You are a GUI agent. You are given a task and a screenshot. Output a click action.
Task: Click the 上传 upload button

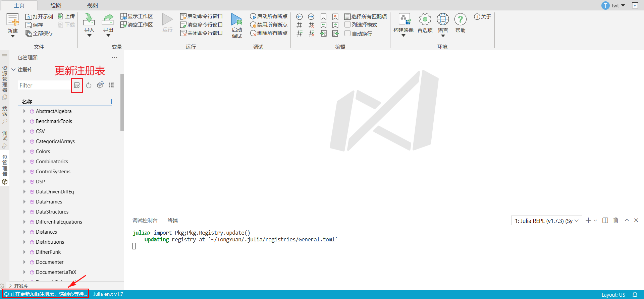pos(66,16)
